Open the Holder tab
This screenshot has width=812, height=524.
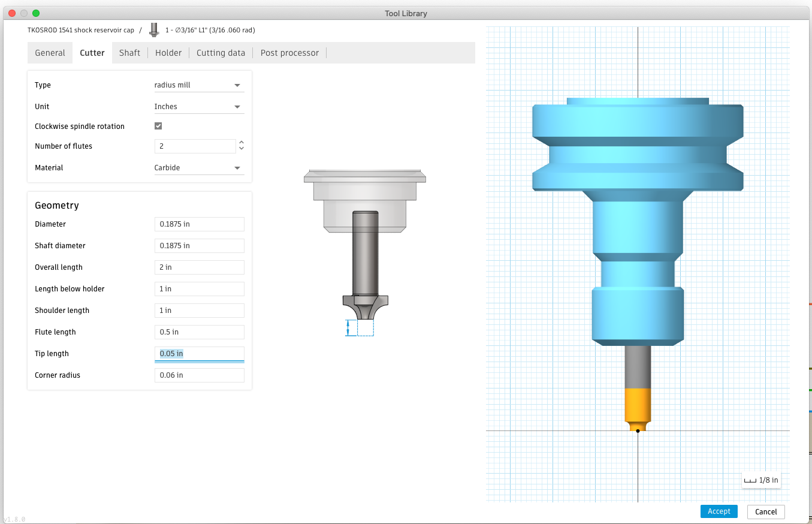pyautogui.click(x=168, y=52)
